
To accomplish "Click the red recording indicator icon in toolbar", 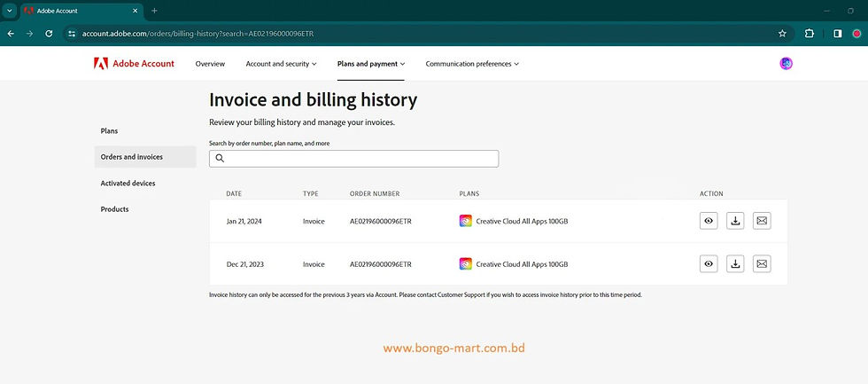I will coord(857,34).
